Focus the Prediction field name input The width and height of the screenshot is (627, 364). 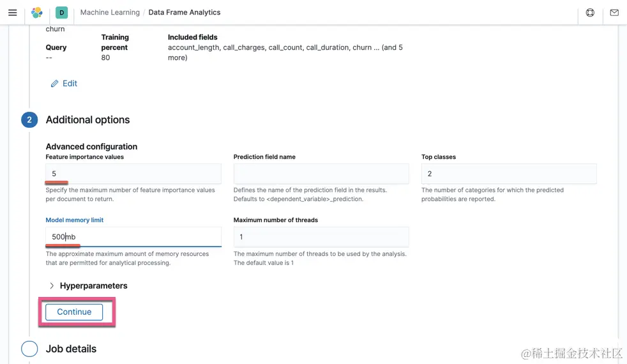pyautogui.click(x=321, y=174)
